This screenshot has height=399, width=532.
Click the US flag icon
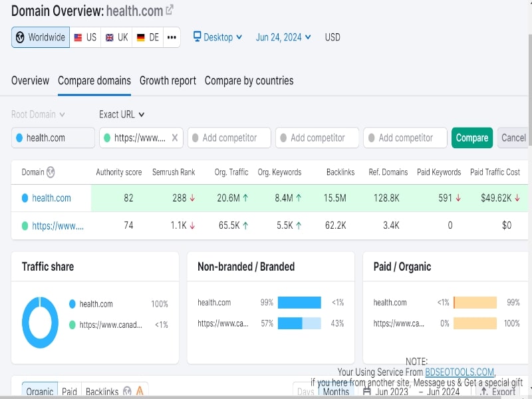78,37
